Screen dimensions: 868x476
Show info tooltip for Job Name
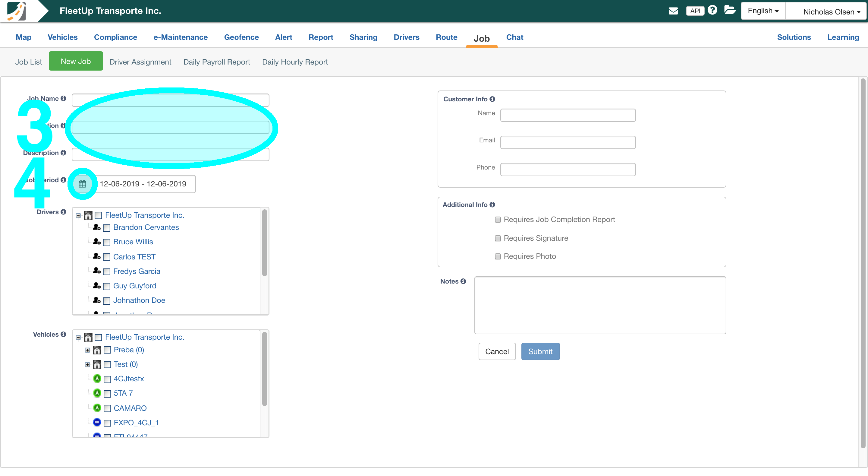[x=63, y=99]
